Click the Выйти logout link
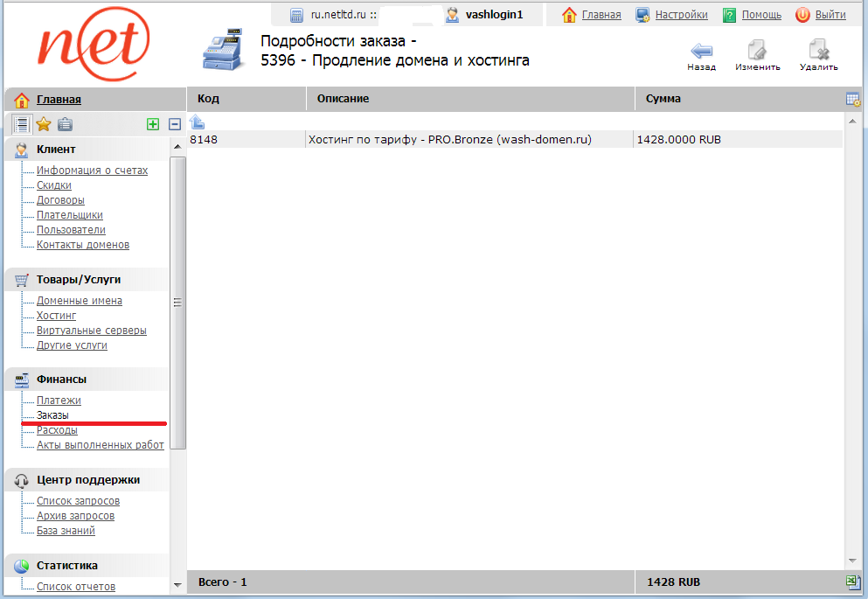Screen dimensions: 868x599 [830, 15]
